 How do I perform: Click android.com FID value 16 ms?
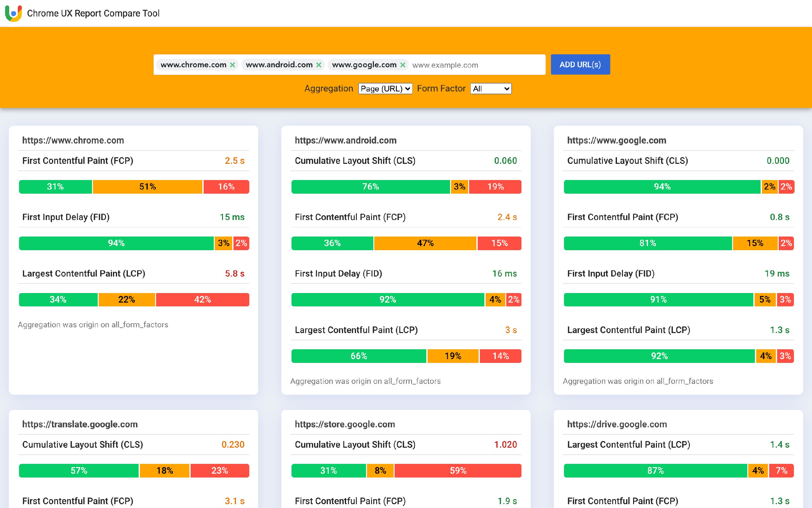click(504, 274)
